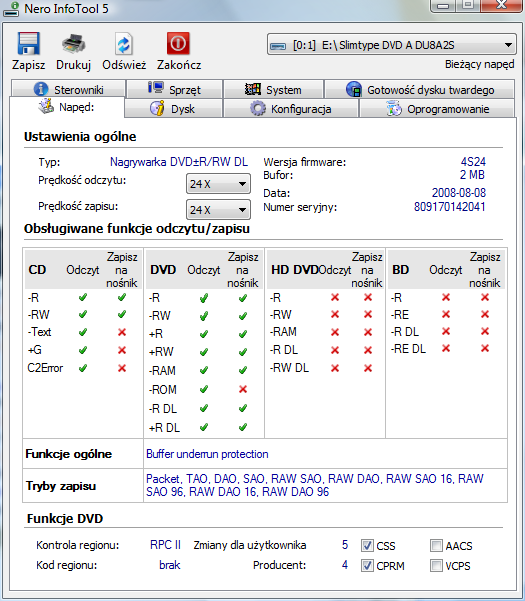Click the Drukuj button label
The height and width of the screenshot is (601, 525).
click(74, 65)
